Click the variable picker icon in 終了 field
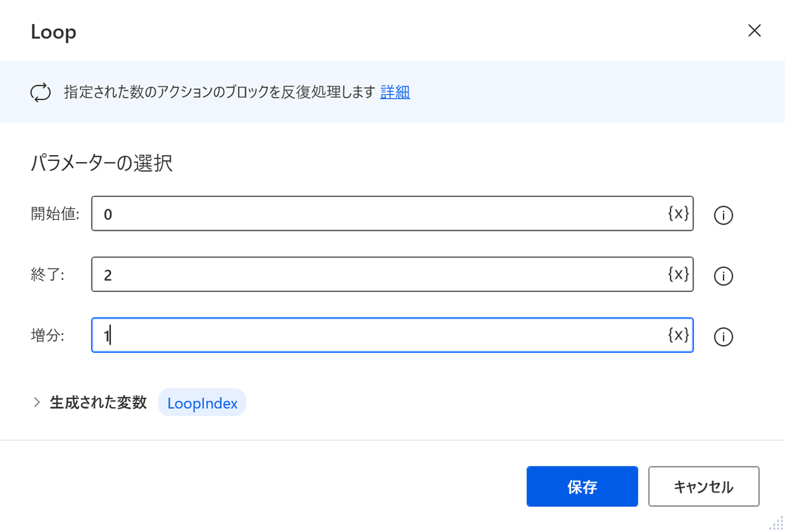Screen dimensions: 785x532 click(678, 274)
